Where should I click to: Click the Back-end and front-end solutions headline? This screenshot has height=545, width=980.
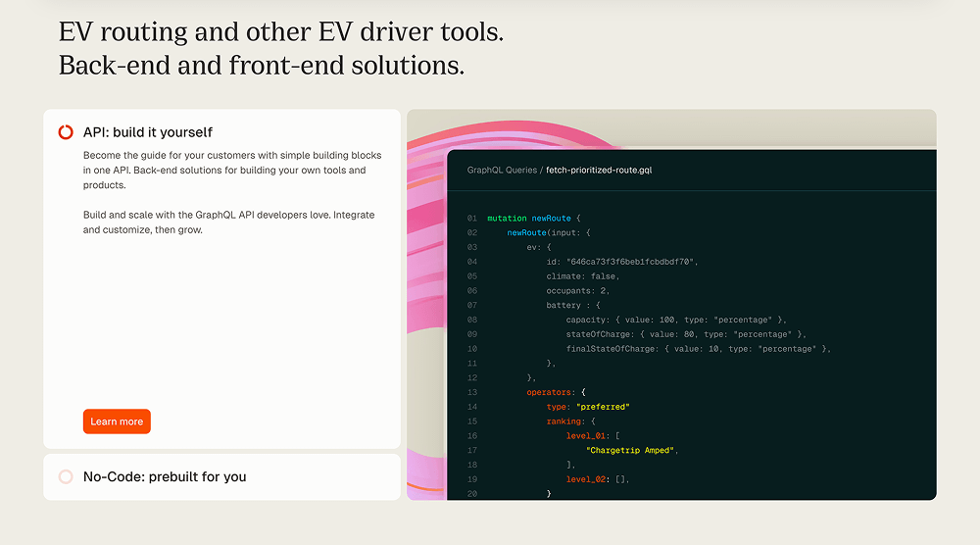[262, 66]
